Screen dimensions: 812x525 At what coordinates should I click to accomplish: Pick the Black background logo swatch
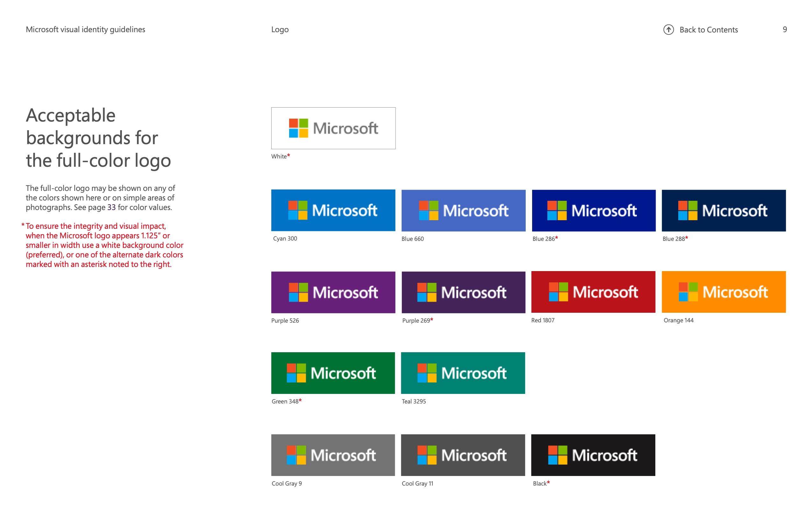click(x=593, y=455)
